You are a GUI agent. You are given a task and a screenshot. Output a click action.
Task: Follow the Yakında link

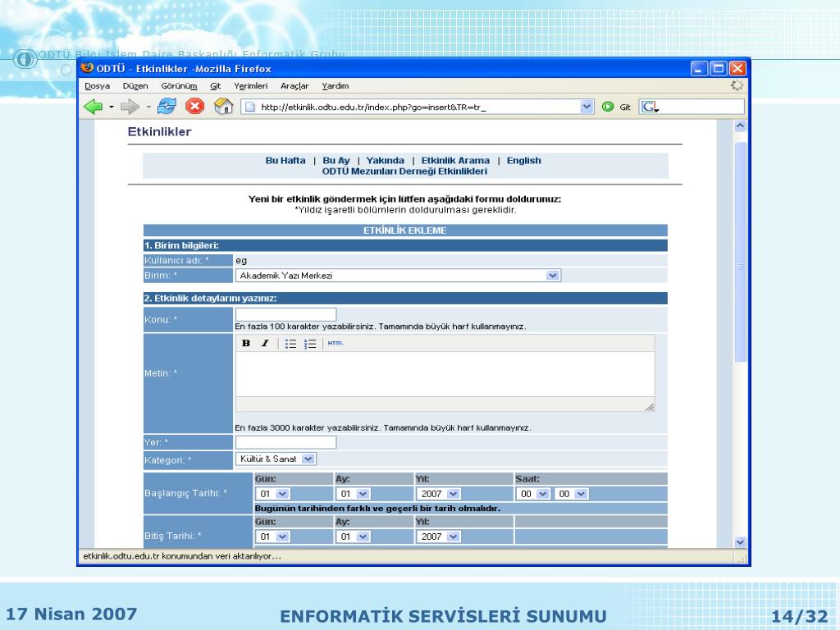(386, 160)
